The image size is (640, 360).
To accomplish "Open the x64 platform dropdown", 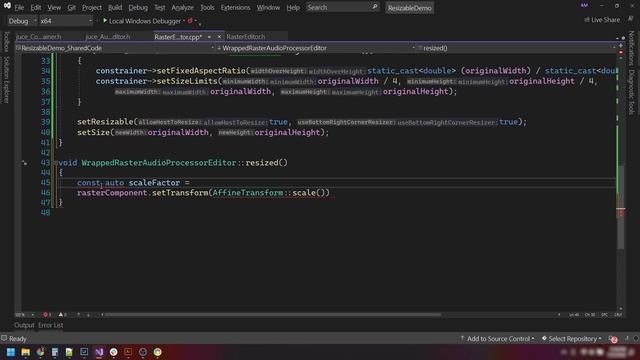I will 66,21.
